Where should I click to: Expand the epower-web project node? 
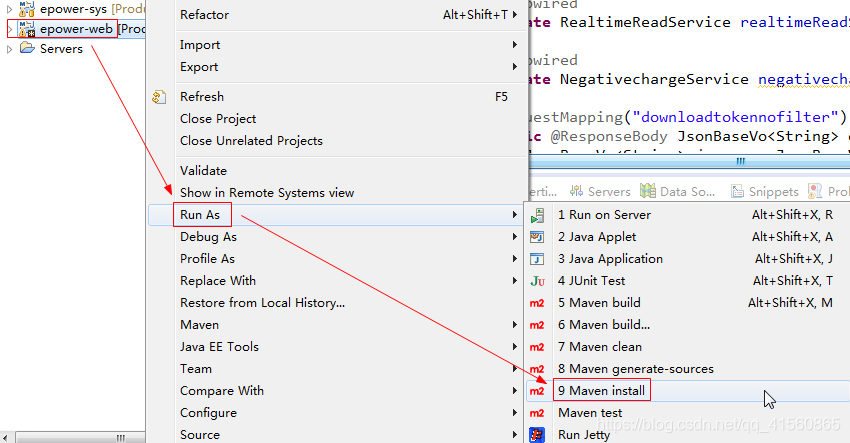pos(10,29)
